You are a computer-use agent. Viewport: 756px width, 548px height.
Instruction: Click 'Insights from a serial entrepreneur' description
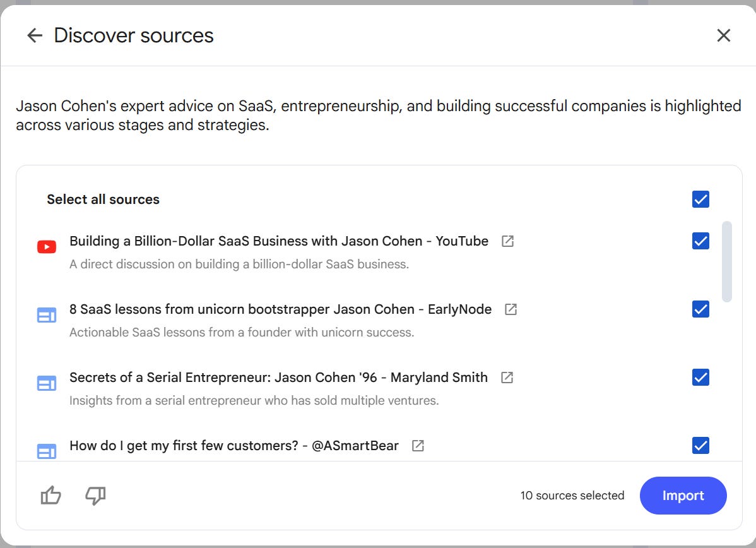254,400
